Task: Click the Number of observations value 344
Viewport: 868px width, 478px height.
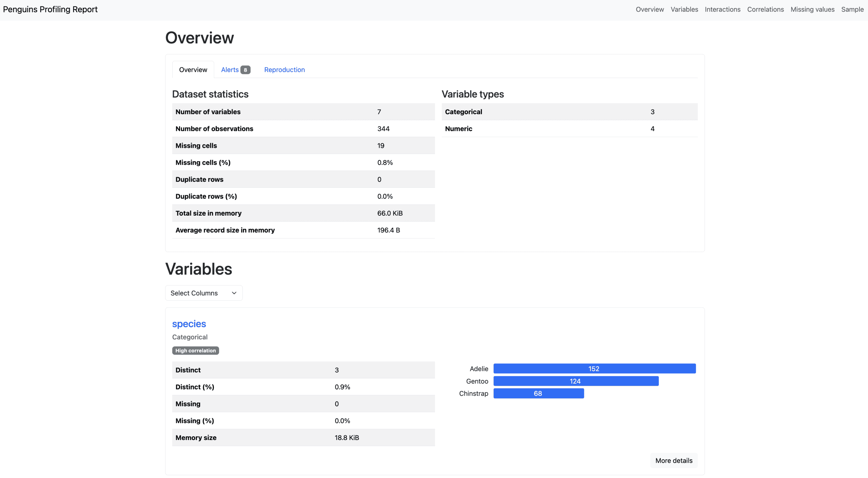Action: pos(383,128)
